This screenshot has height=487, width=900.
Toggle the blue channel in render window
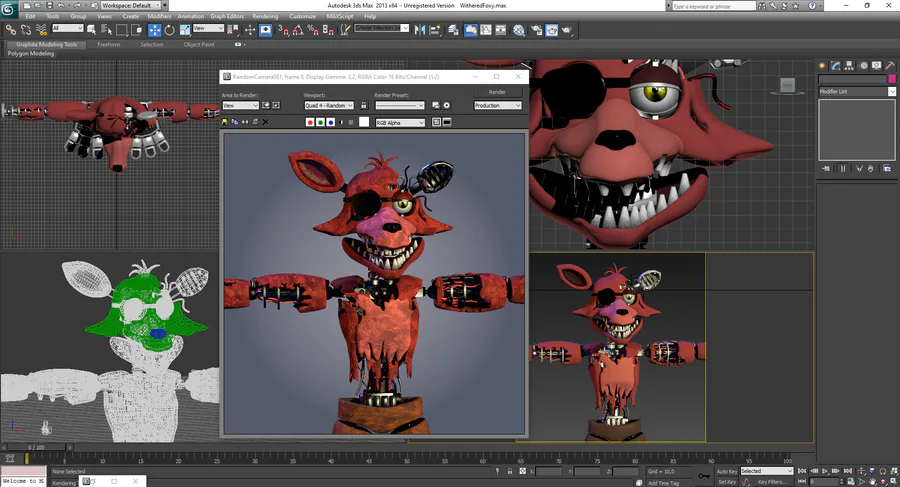[331, 122]
